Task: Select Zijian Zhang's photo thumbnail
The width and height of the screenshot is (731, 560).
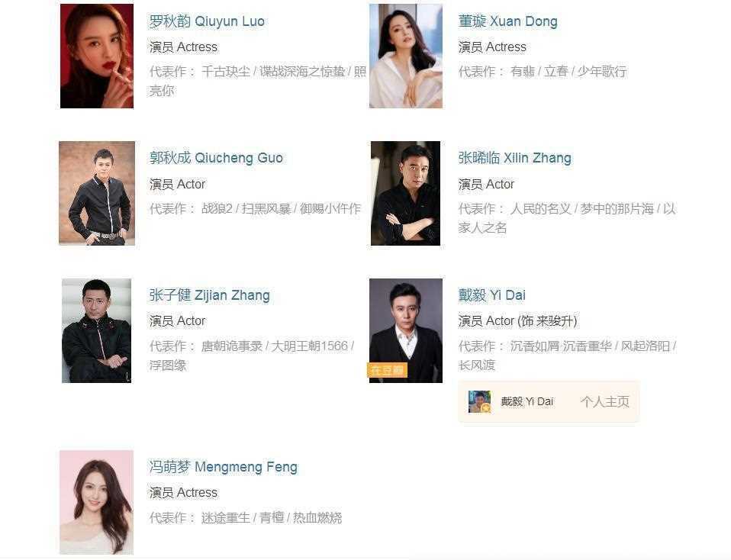Action: (x=96, y=330)
